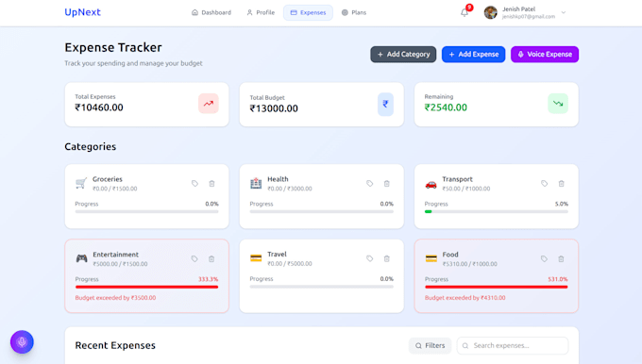The height and width of the screenshot is (364, 642).
Task: Click the Total Expenses trend-up icon
Action: (209, 104)
